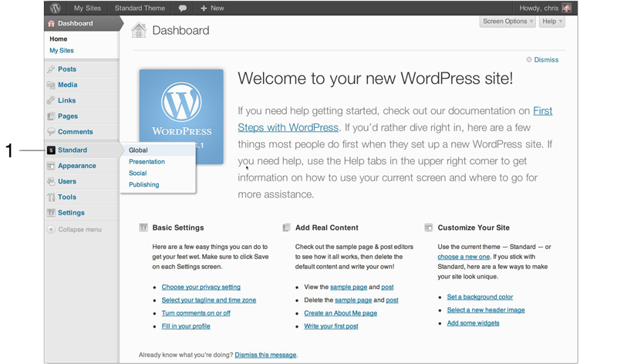Viewport: 617px width, 364px height.
Task: Select Presentation in the Standard flyout menu
Action: (x=147, y=162)
